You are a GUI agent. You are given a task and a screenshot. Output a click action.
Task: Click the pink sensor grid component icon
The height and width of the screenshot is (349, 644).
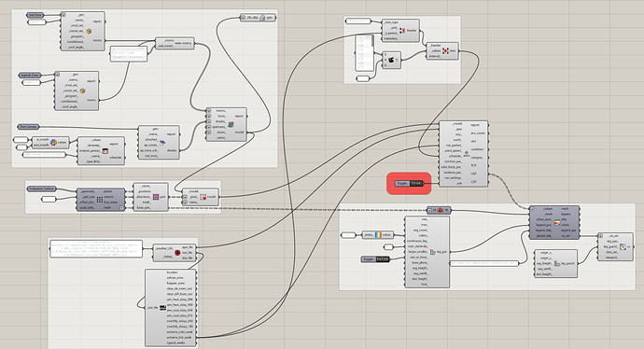[156, 197]
